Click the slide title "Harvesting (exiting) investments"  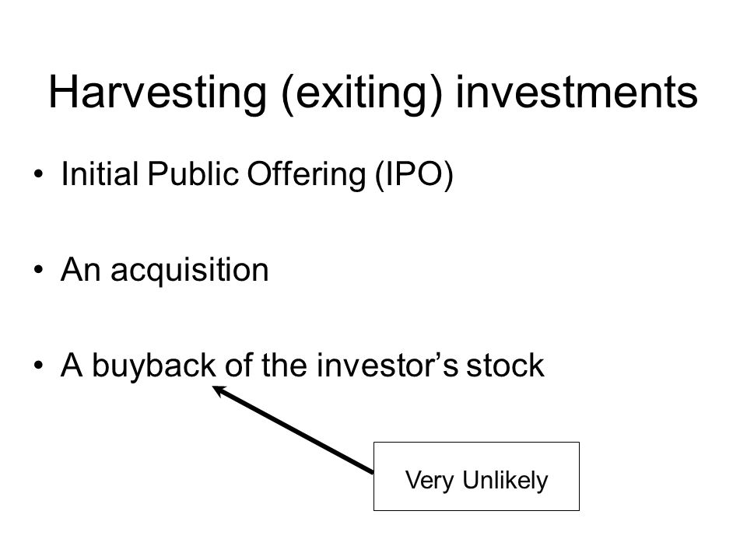[373, 94]
